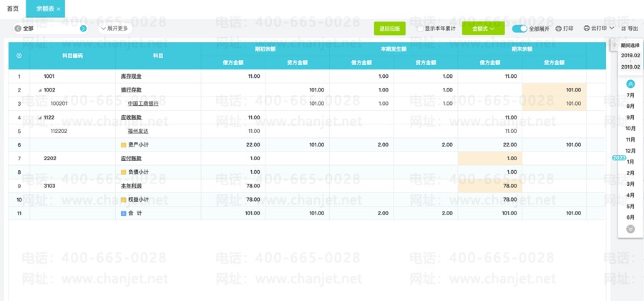Open the table column settings gear
Screen dimensions: 644x301
[19, 56]
